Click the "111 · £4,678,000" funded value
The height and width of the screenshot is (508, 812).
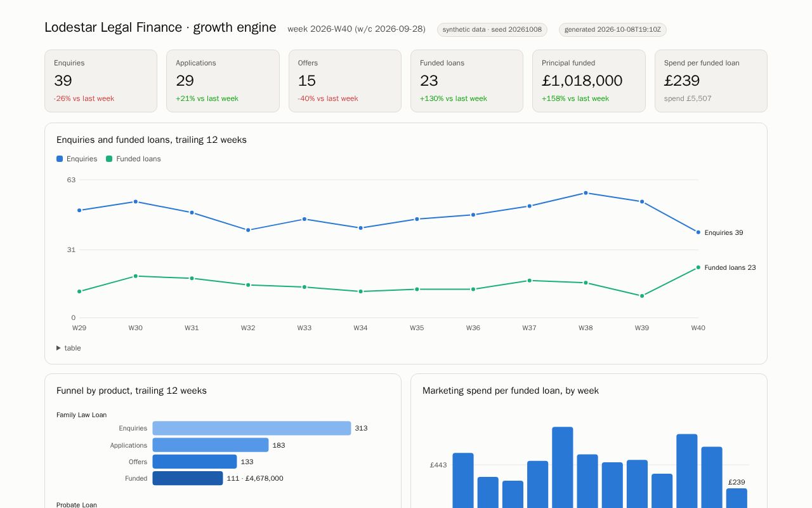point(255,478)
